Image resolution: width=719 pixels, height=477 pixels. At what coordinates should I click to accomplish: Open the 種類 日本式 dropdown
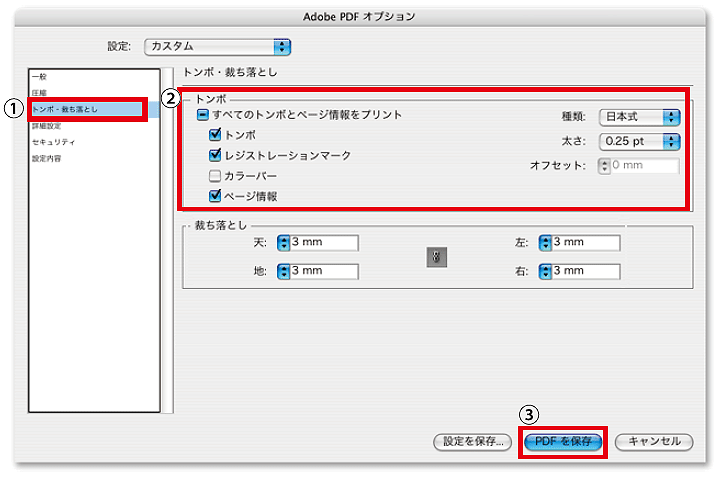click(639, 117)
